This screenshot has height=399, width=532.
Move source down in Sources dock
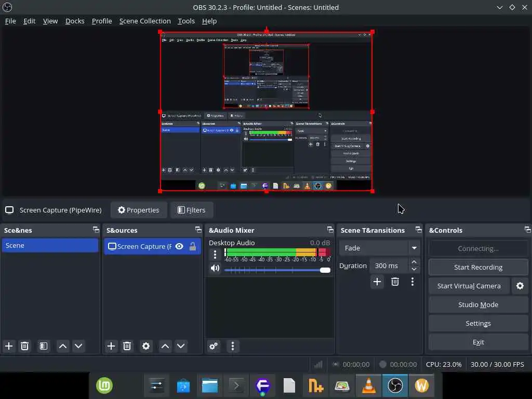(x=181, y=346)
